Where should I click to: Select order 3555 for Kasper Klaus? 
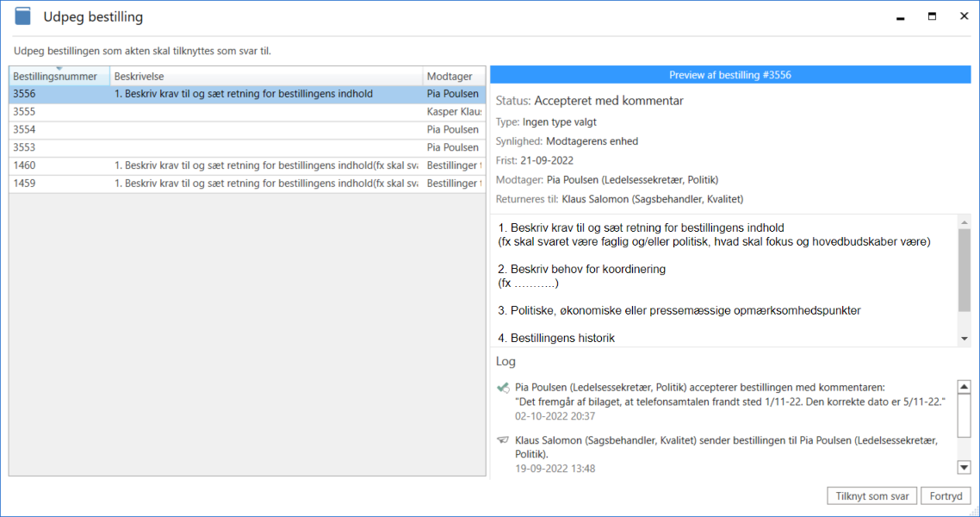246,112
